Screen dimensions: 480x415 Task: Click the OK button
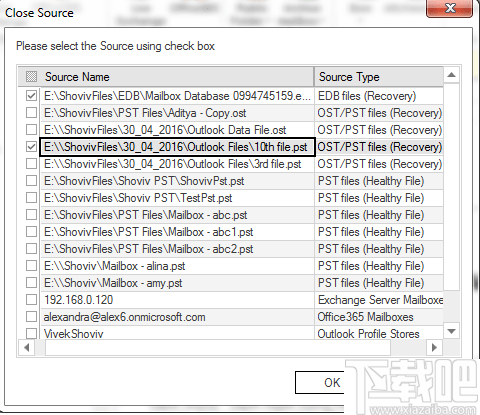click(x=320, y=383)
